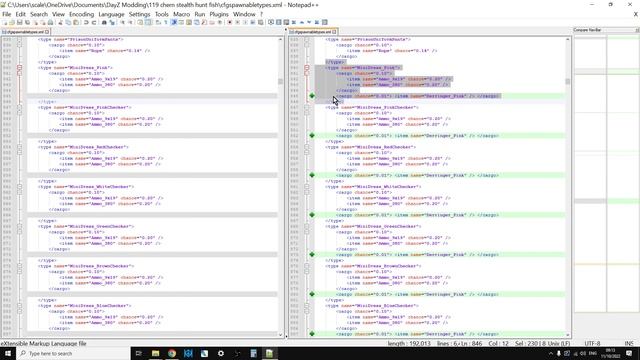This screenshot has width=640, height=360.
Task: Toggle word wrap in the toolbar
Action: click(x=158, y=22)
